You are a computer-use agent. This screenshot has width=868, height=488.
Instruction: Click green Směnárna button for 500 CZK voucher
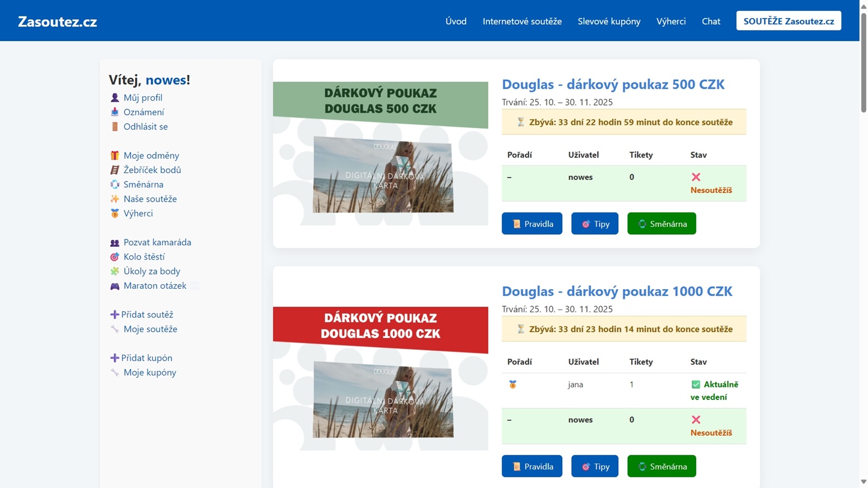(661, 224)
